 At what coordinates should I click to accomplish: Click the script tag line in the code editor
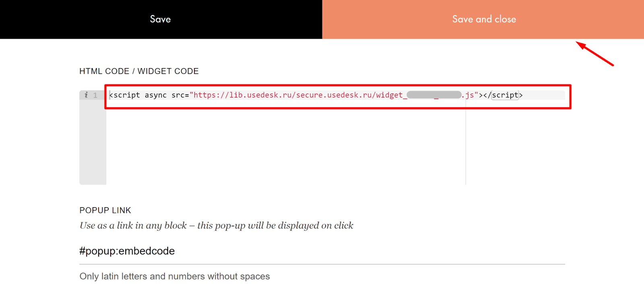coord(316,95)
